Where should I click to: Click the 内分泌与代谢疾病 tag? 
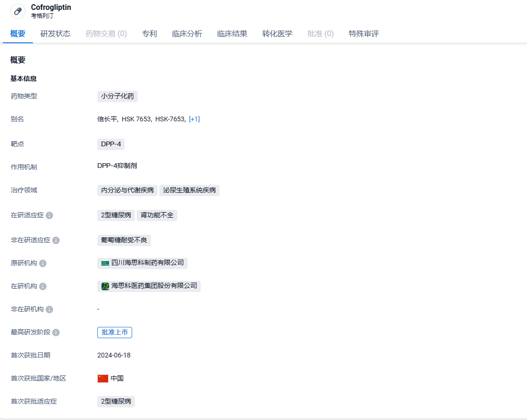point(127,190)
